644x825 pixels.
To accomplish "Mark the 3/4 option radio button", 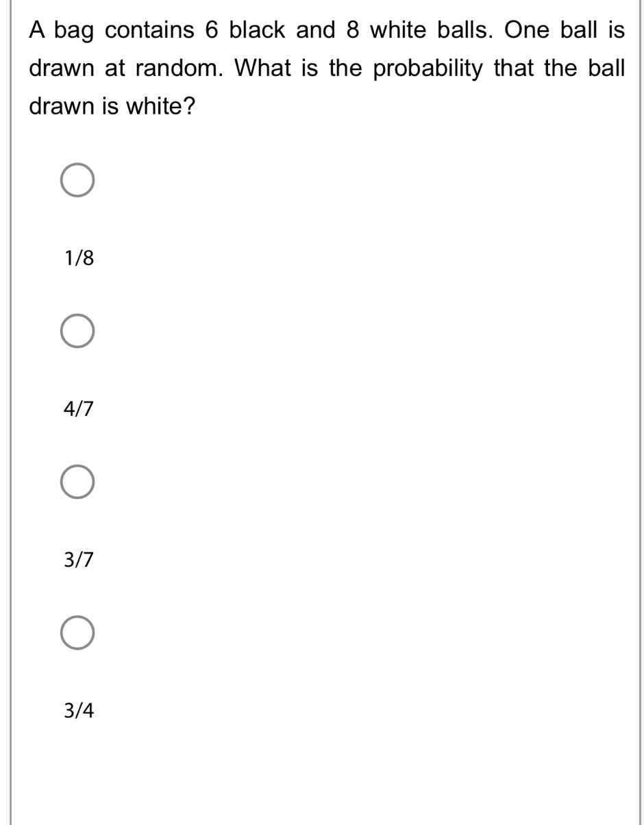I will coord(77,633).
